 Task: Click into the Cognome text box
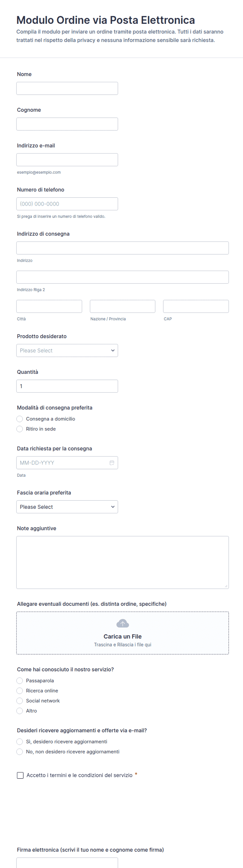pos(67,124)
